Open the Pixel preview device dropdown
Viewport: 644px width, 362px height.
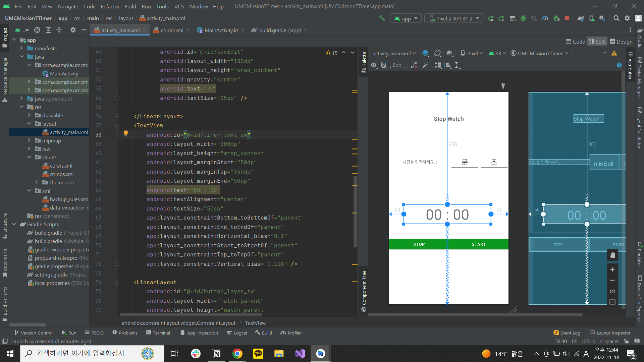472,53
